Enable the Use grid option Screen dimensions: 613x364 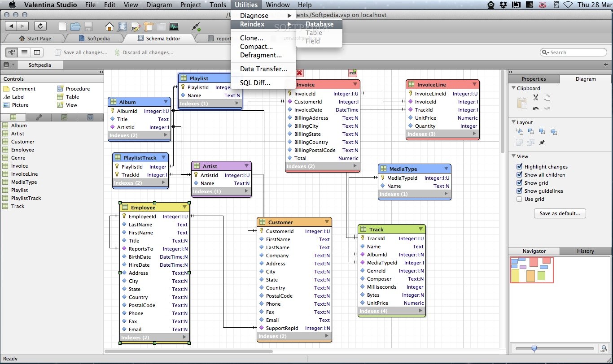click(x=519, y=199)
